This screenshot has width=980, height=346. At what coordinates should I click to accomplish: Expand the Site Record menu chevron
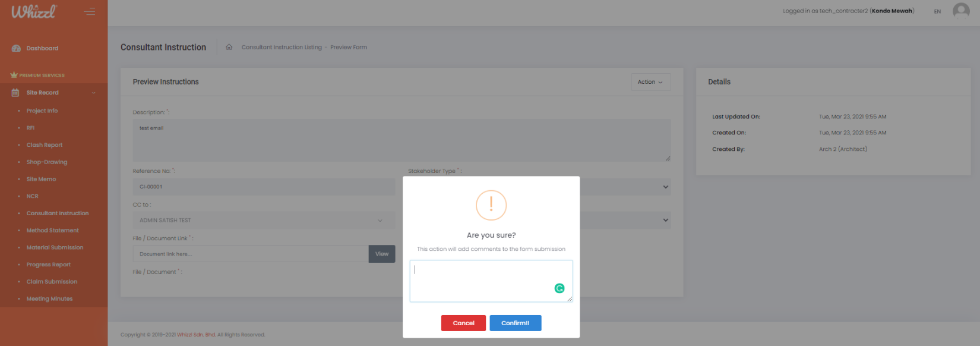93,93
